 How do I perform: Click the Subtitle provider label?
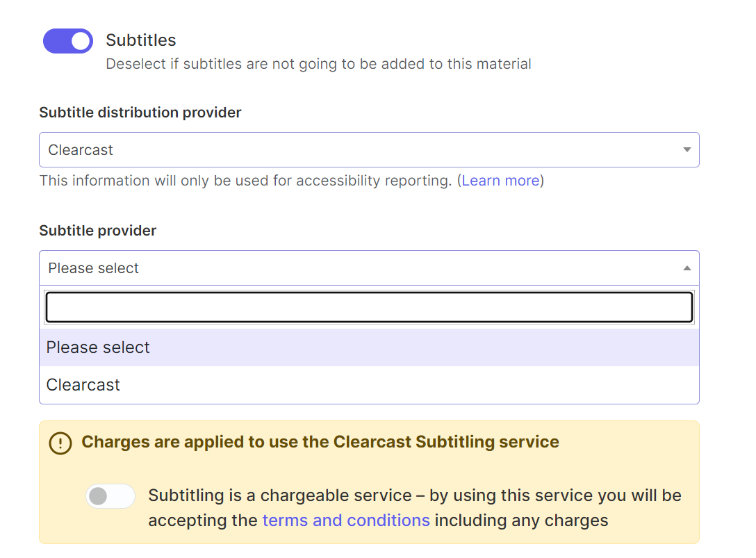point(98,231)
